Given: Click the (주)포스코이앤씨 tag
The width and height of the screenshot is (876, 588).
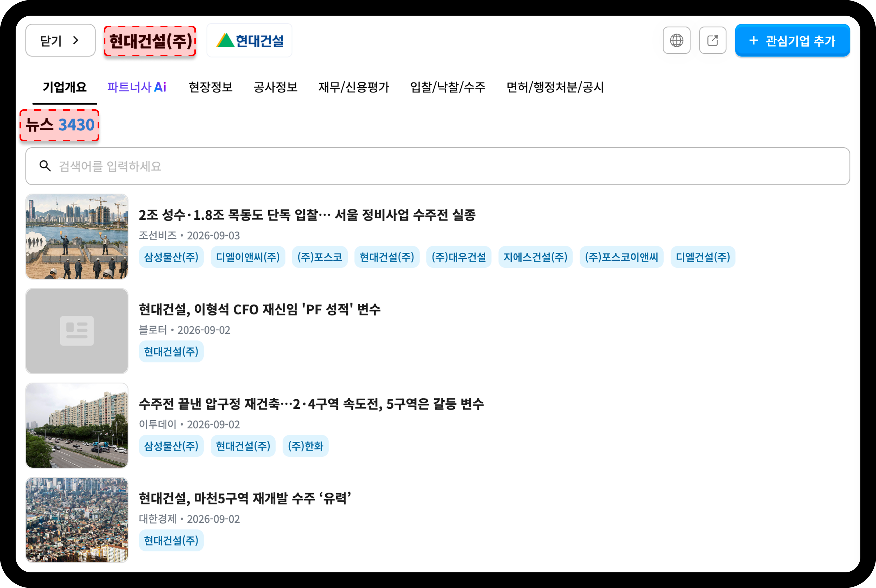Looking at the screenshot, I should [x=621, y=257].
